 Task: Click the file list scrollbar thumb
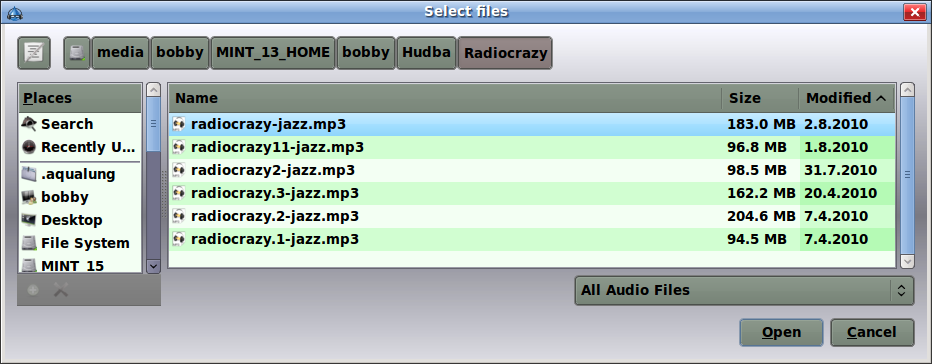point(907,175)
